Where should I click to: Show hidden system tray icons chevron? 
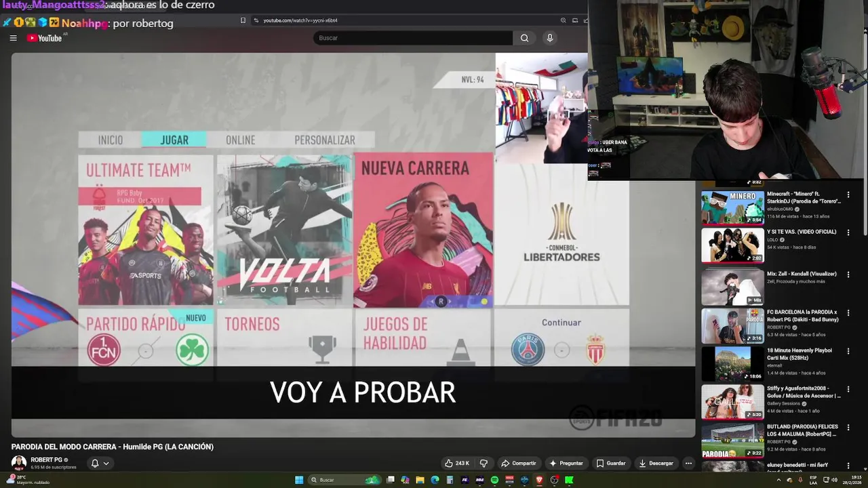coord(778,480)
